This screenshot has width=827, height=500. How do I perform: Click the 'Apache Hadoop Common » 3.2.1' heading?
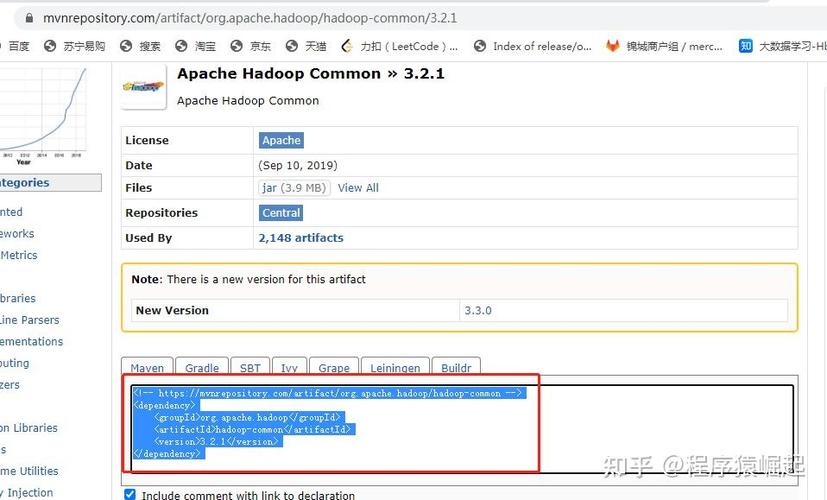click(311, 74)
